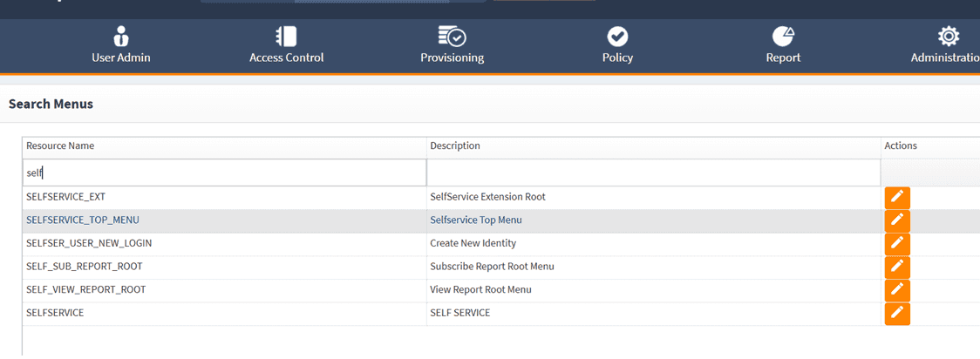Click edit pencil for SELF_VIEW_REPORT_ROOT
The image size is (980, 359).
click(x=897, y=290)
